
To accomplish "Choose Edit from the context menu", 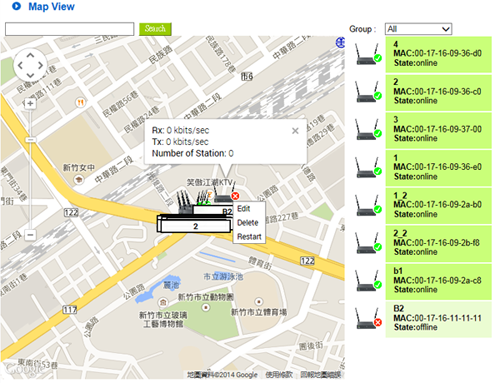I will pyautogui.click(x=244, y=209).
